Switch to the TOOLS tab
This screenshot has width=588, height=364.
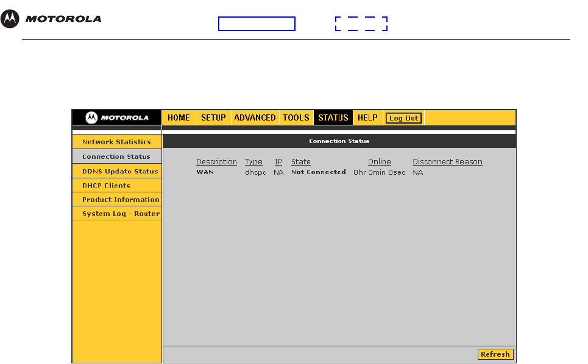click(x=296, y=118)
